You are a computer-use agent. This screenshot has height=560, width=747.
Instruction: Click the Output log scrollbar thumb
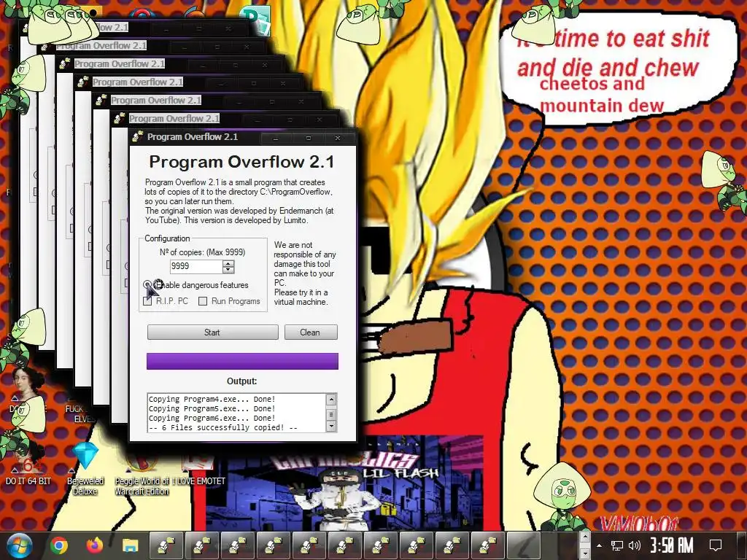pyautogui.click(x=332, y=415)
